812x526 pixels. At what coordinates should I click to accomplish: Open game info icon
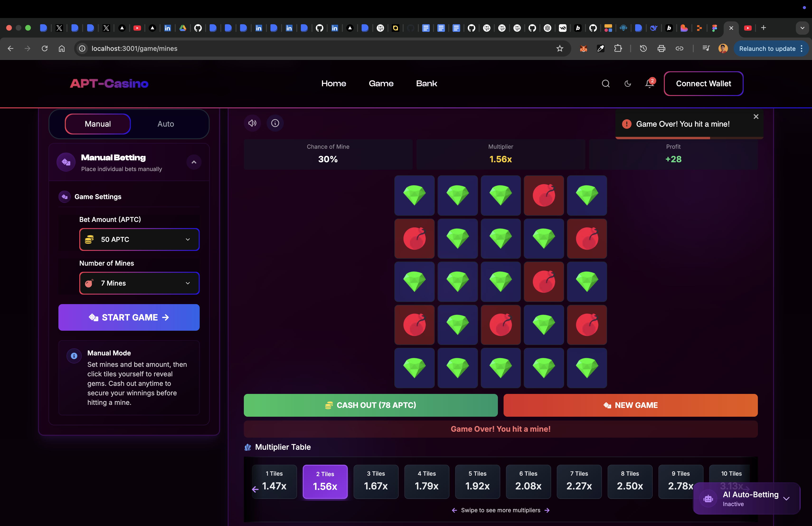[x=275, y=123]
